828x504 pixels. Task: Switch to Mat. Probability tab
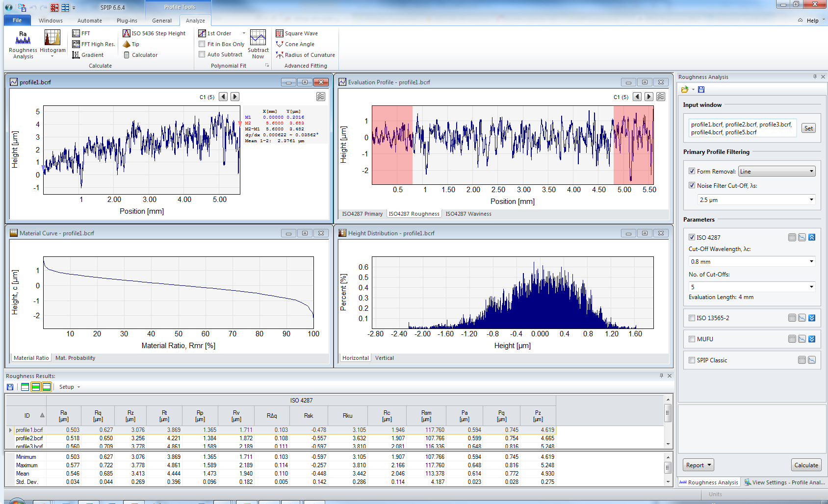coord(75,358)
